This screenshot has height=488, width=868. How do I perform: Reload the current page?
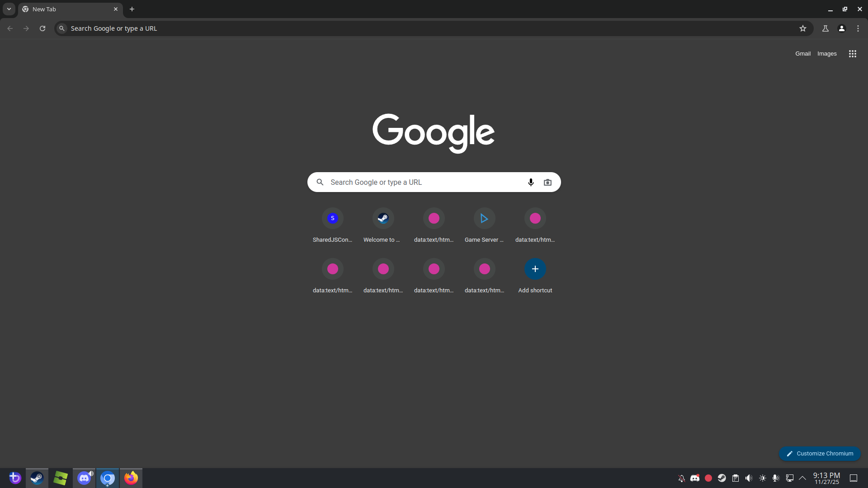(42, 28)
